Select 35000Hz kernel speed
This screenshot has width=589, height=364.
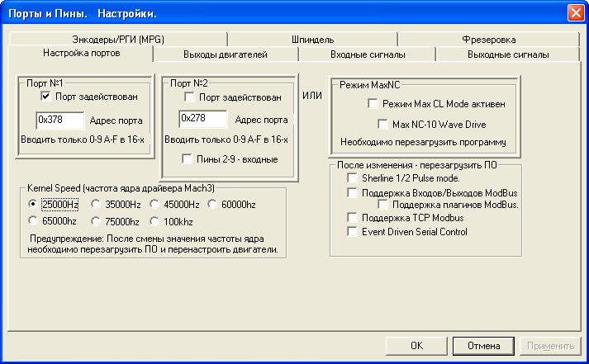tap(97, 204)
